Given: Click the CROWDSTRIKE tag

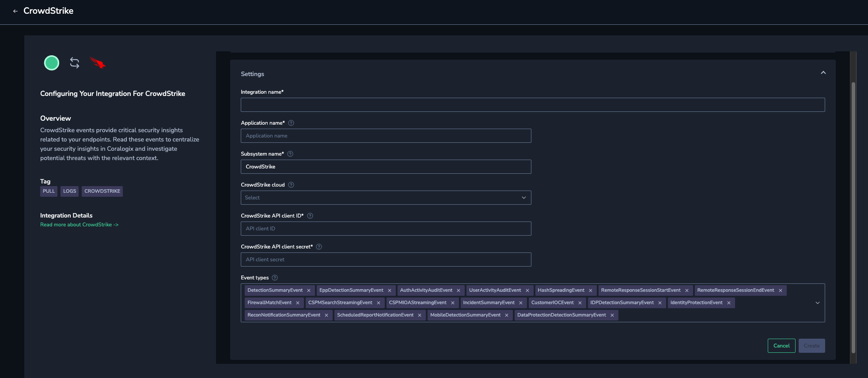Looking at the screenshot, I should [102, 191].
